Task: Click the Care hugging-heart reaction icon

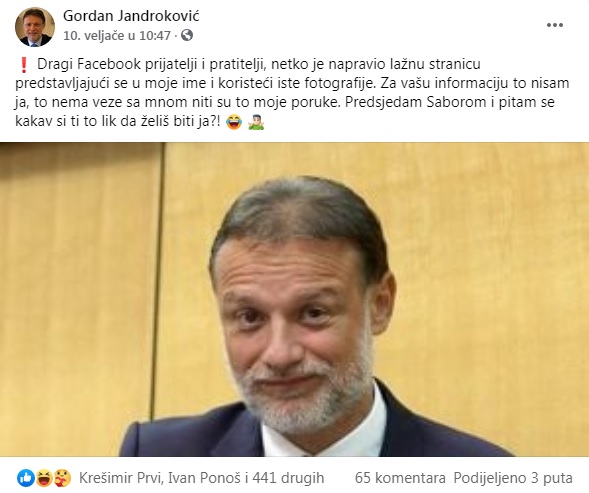Action: [62, 478]
